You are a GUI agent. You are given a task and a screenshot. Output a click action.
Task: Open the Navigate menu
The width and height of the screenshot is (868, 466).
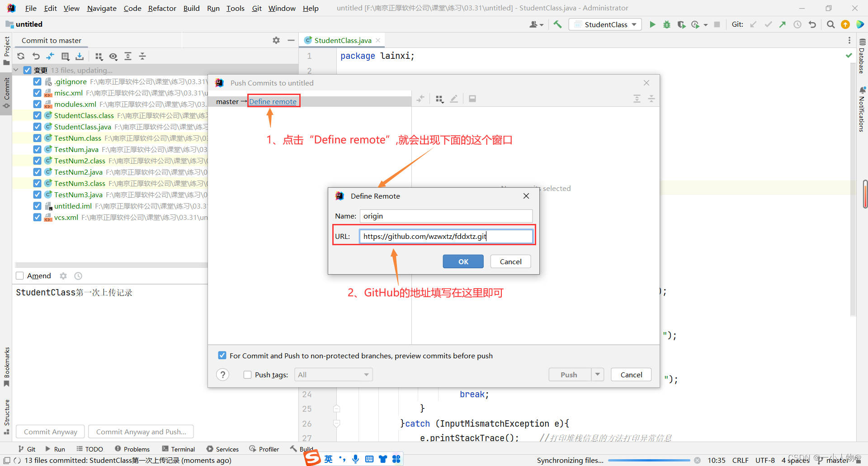click(102, 8)
